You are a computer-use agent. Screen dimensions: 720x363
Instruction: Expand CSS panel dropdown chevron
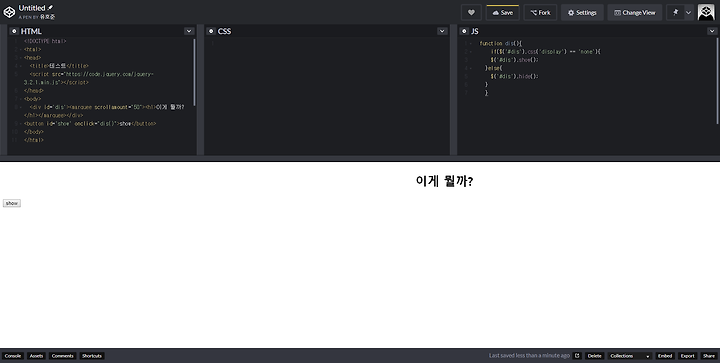point(442,31)
